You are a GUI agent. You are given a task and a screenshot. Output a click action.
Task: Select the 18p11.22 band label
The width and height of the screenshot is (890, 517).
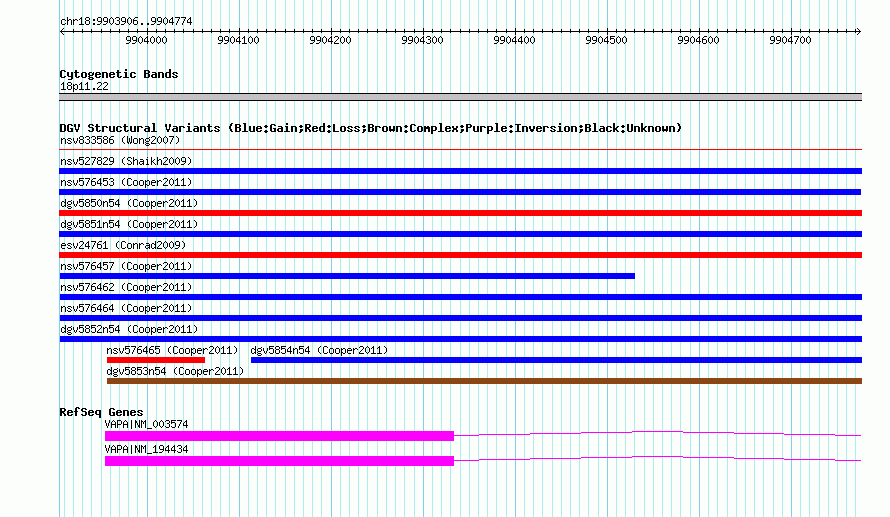point(84,86)
